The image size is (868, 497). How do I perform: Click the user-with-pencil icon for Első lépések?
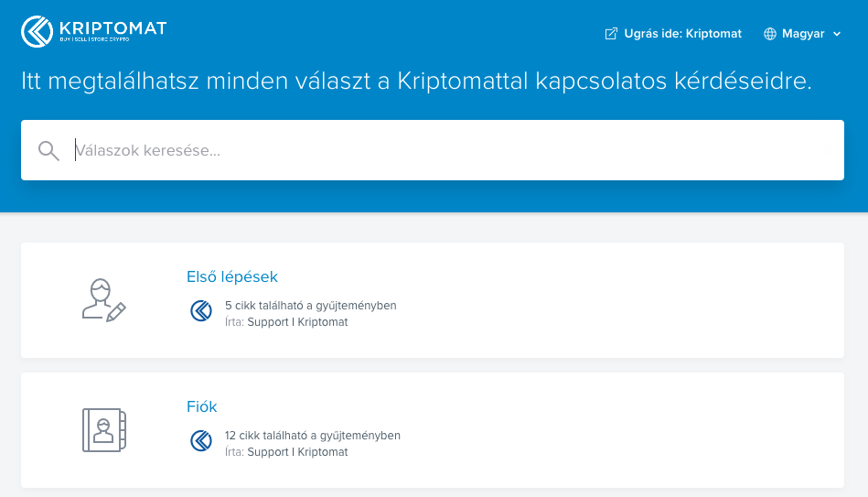(x=104, y=299)
